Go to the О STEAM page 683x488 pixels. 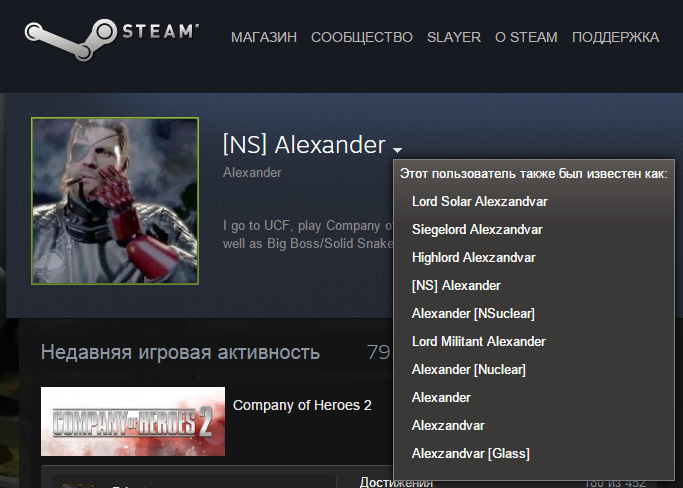click(526, 37)
